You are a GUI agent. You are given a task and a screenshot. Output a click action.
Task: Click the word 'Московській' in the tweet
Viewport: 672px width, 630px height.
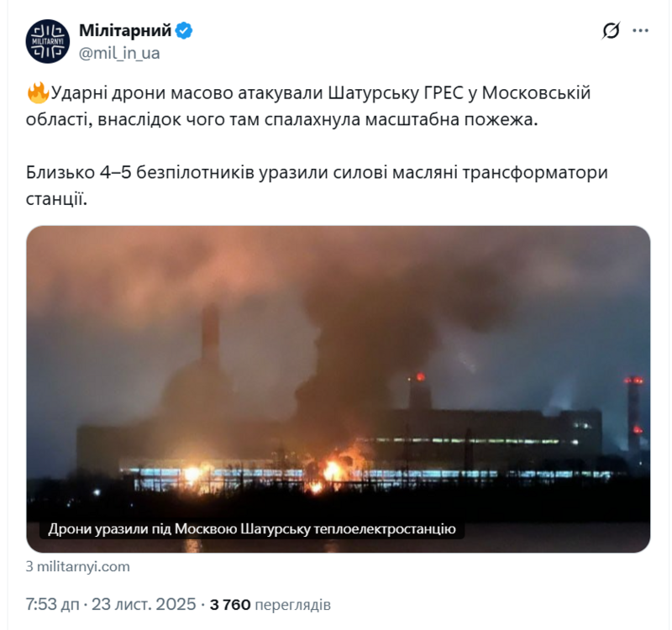pyautogui.click(x=536, y=93)
